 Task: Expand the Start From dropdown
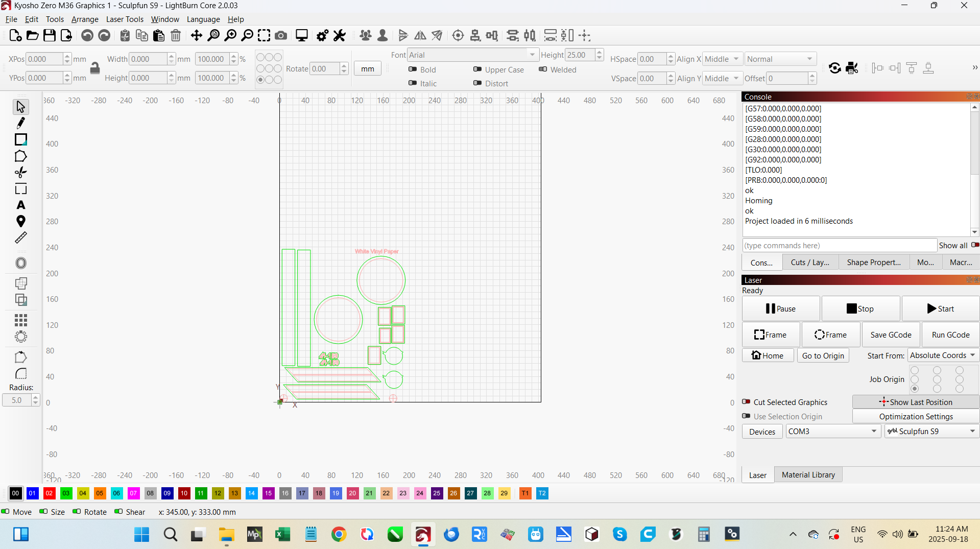coord(943,355)
